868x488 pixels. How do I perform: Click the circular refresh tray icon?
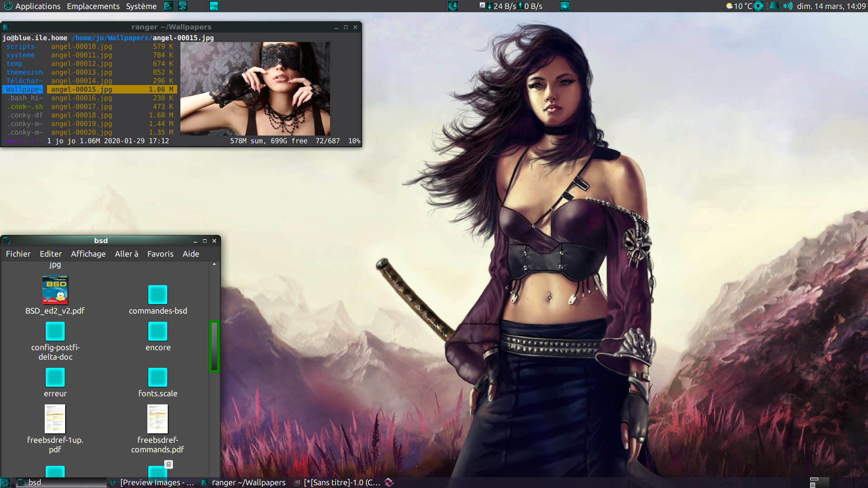759,6
